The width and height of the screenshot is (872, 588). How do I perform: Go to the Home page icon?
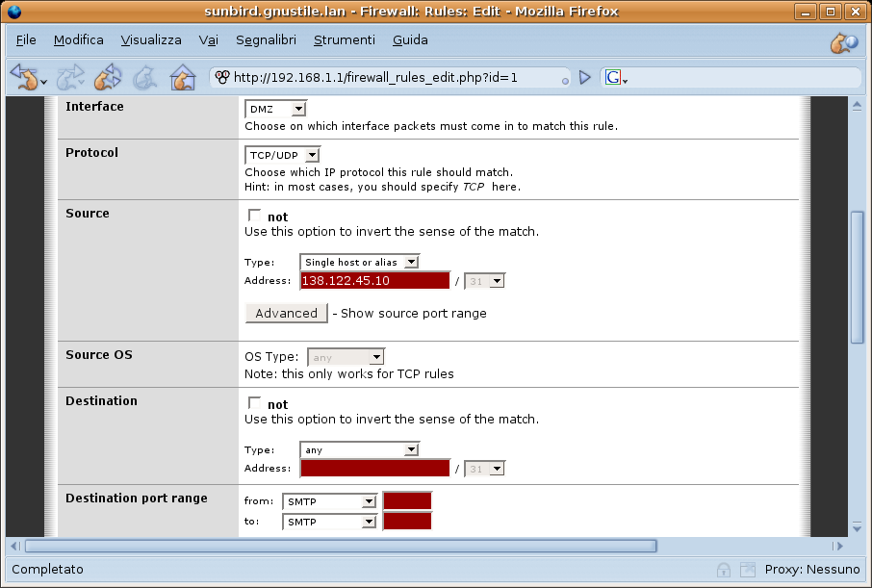coord(182,77)
